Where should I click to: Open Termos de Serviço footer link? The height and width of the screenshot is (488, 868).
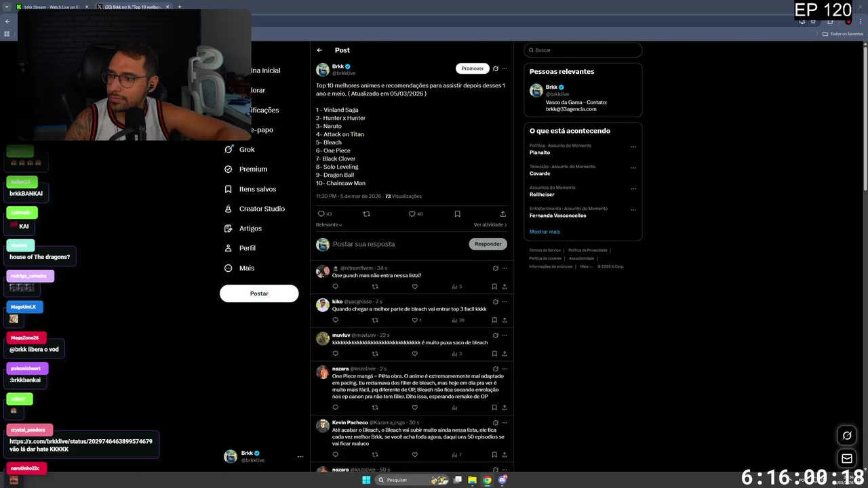pyautogui.click(x=545, y=250)
